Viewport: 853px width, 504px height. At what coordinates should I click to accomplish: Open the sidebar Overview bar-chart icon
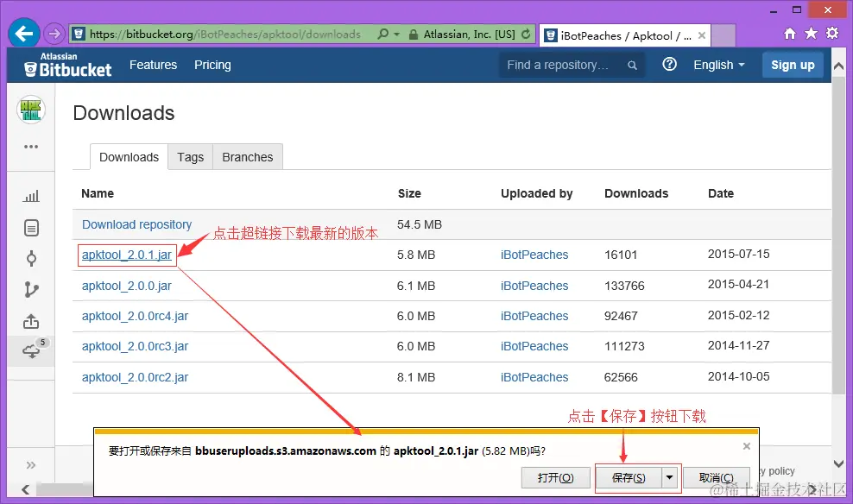tap(31, 196)
